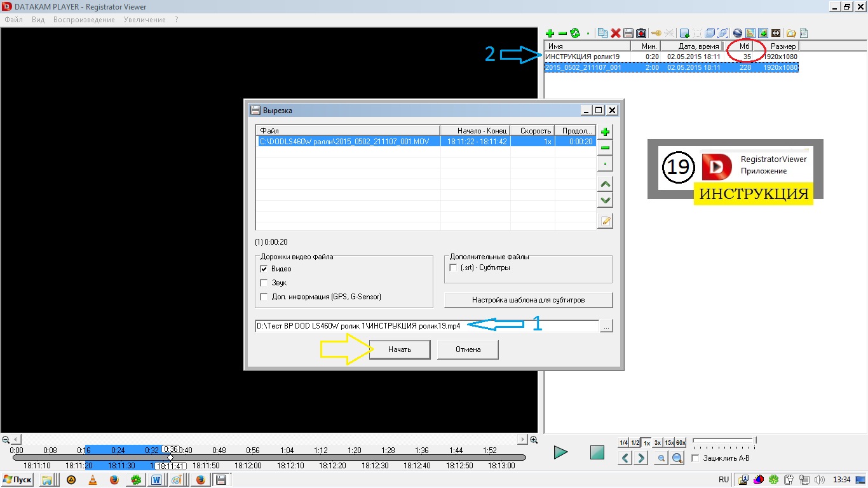The height and width of the screenshot is (488, 868).
Task: Click the Отмена button
Action: [x=468, y=349]
